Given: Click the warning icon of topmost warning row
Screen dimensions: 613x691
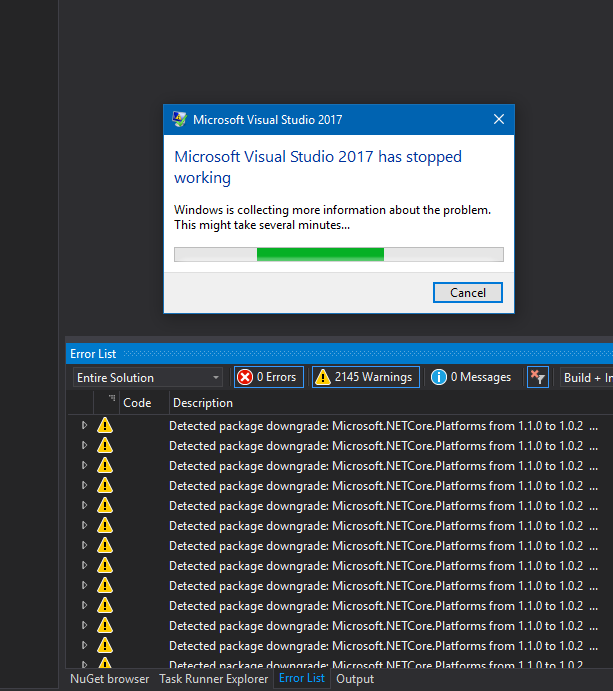Looking at the screenshot, I should coord(105,425).
